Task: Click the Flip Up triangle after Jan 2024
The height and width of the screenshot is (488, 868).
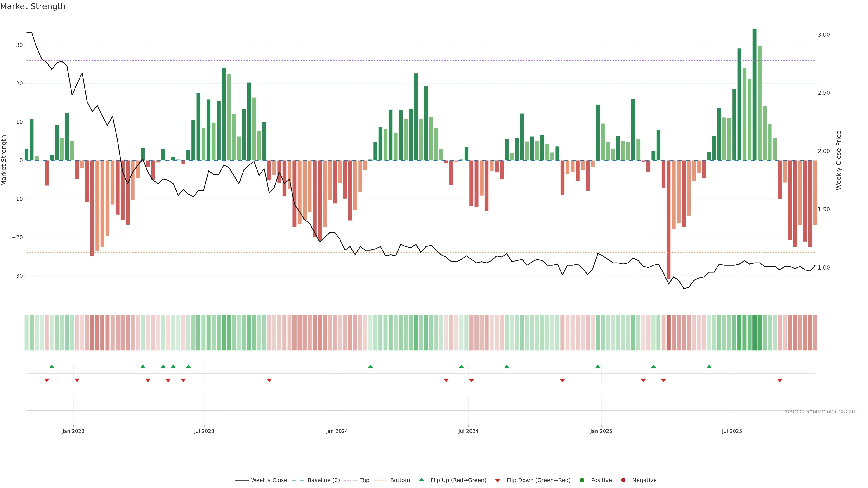Action: pos(370,366)
